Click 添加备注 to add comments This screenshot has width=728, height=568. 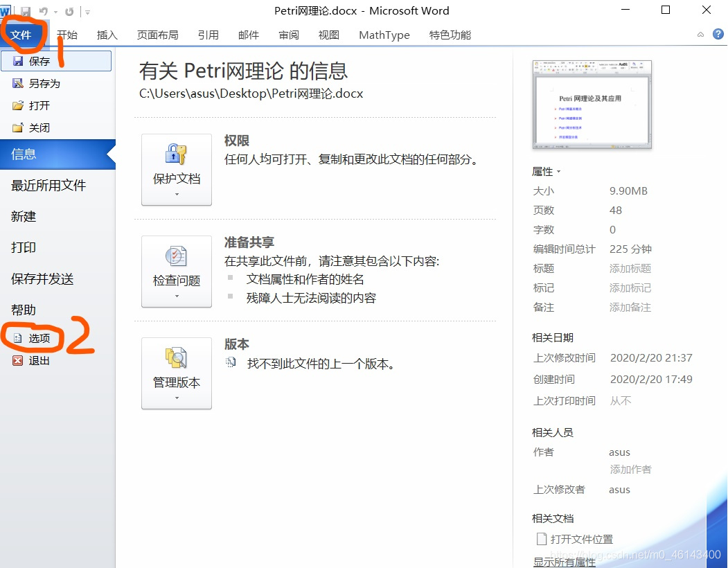(x=630, y=308)
